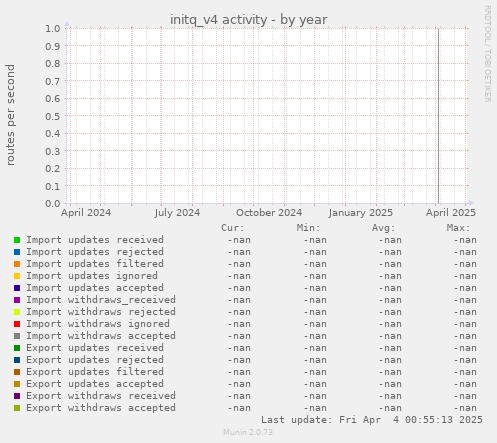Click the red Import withdraws ignored swatch
Viewport: 497px width, 443px height.
pos(17,324)
